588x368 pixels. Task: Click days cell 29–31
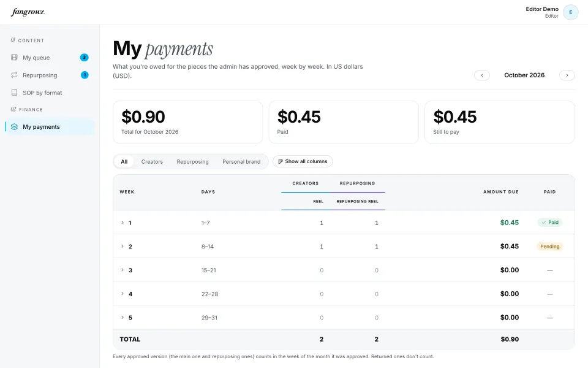(x=209, y=318)
